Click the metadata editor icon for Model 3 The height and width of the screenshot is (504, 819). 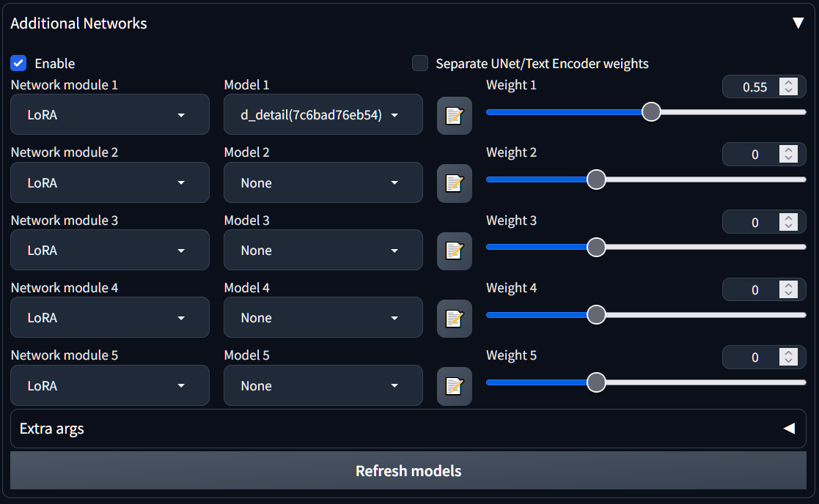point(455,251)
